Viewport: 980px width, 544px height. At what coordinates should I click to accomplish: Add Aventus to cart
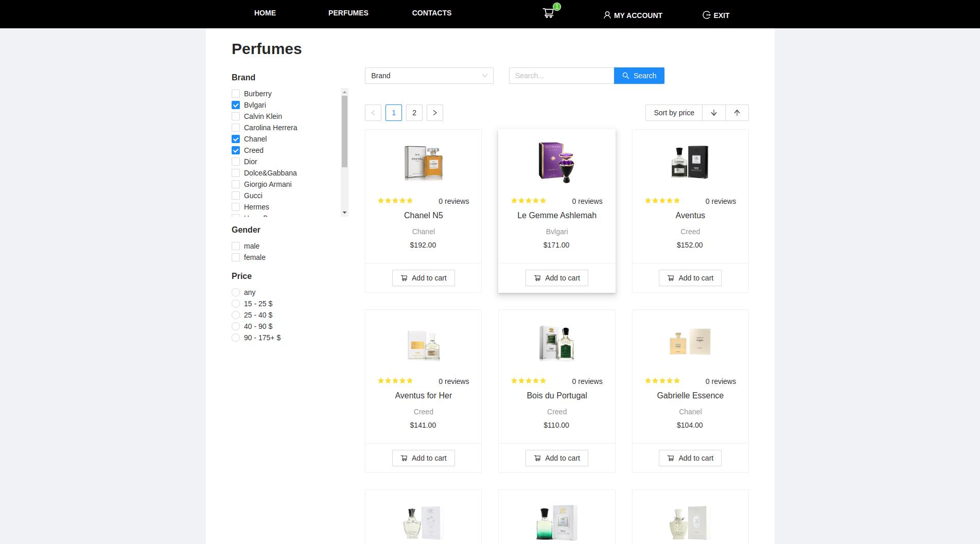[x=690, y=278]
